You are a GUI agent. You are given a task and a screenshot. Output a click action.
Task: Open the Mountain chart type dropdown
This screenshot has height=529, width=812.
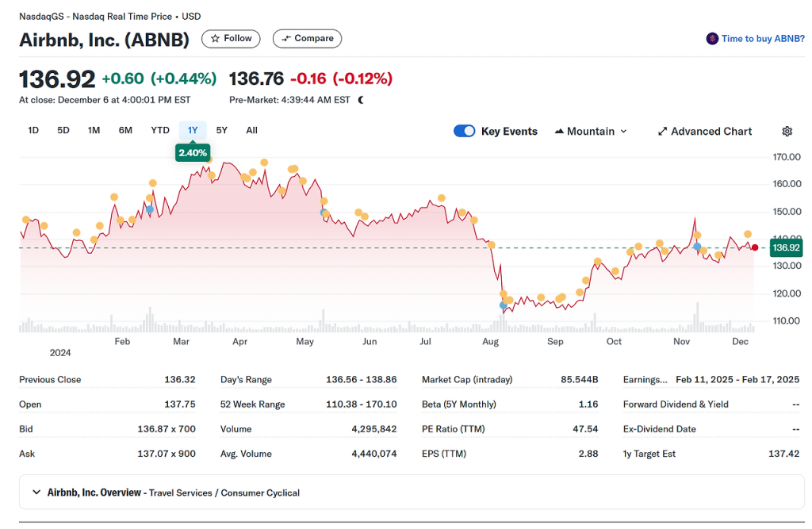click(x=591, y=132)
